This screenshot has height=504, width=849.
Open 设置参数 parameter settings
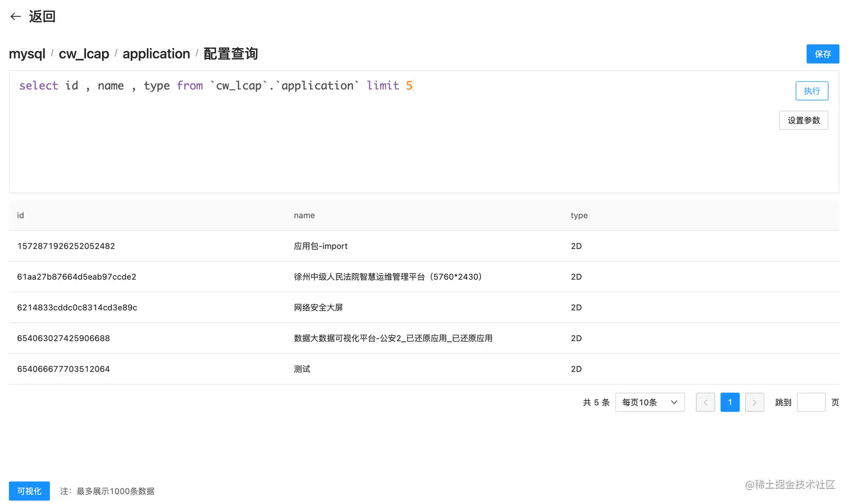(x=804, y=120)
